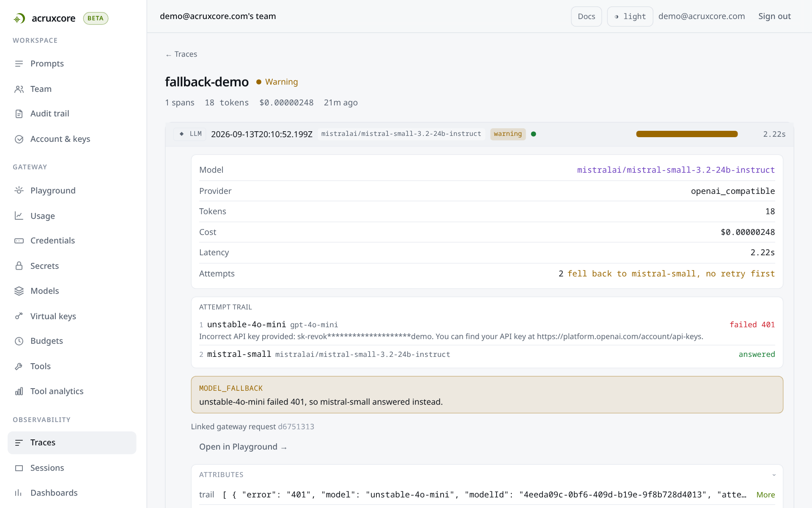
Task: Click the LLM span type badge
Action: click(190, 134)
